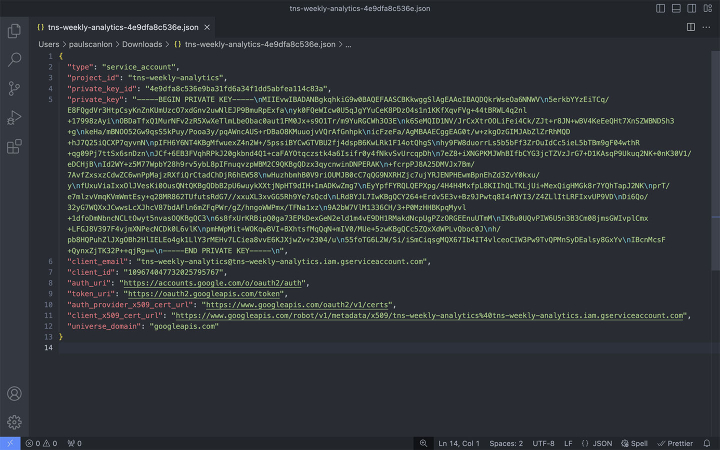Open the Explorer view in activity bar
The width and height of the screenshot is (720, 450).
(x=14, y=31)
